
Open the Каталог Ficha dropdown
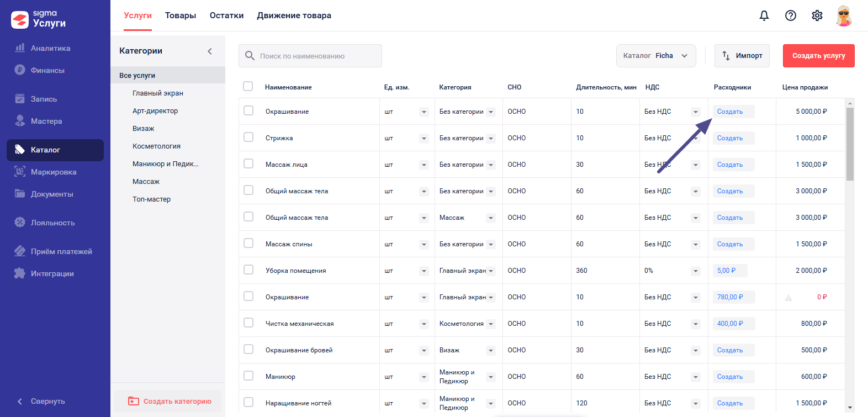point(656,56)
